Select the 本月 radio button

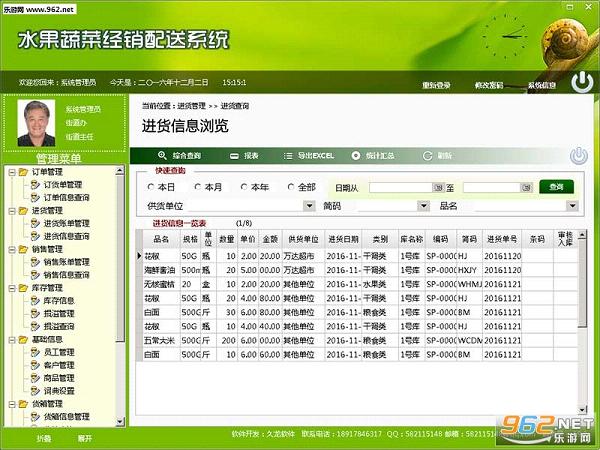(x=197, y=187)
